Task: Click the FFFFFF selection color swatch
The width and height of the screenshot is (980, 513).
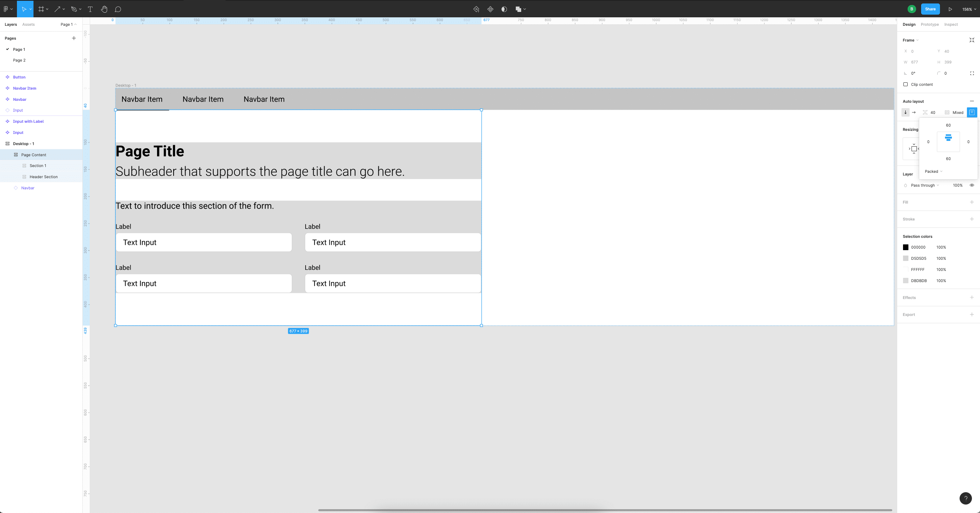Action: [906, 269]
